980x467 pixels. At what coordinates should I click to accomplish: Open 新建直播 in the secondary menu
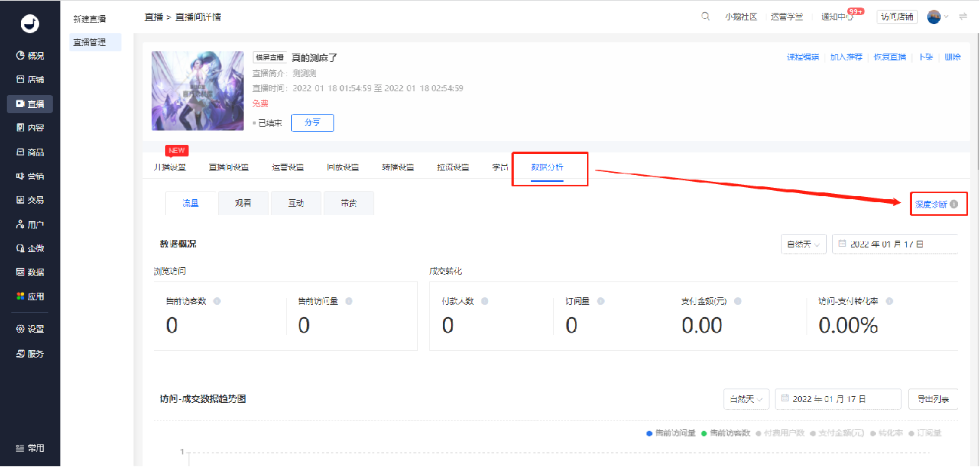pos(90,19)
